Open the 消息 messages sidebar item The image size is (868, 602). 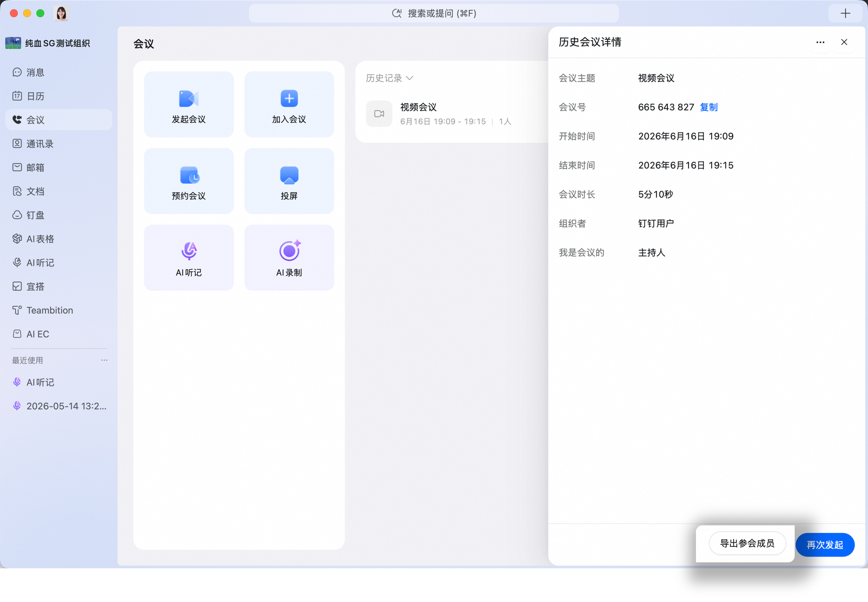tap(58, 72)
